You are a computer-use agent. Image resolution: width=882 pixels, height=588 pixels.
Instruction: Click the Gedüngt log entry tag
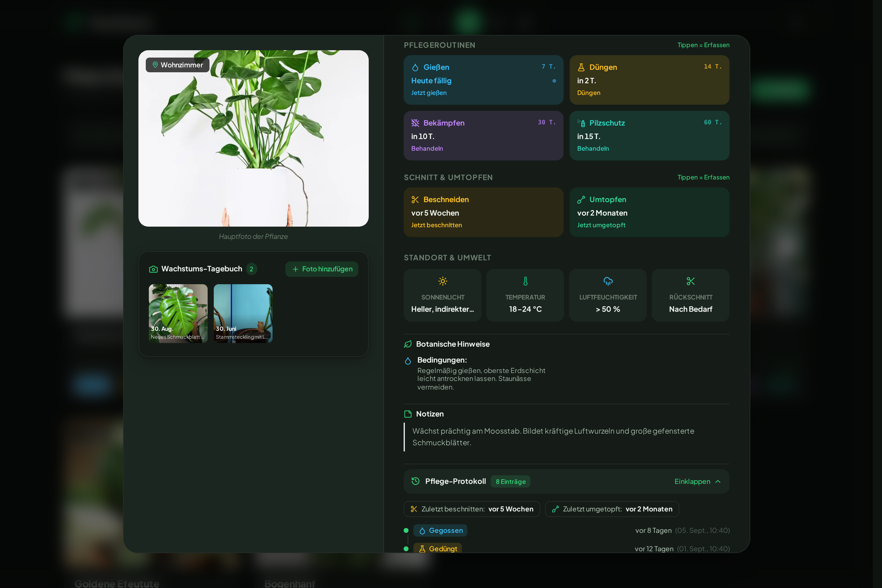[438, 548]
